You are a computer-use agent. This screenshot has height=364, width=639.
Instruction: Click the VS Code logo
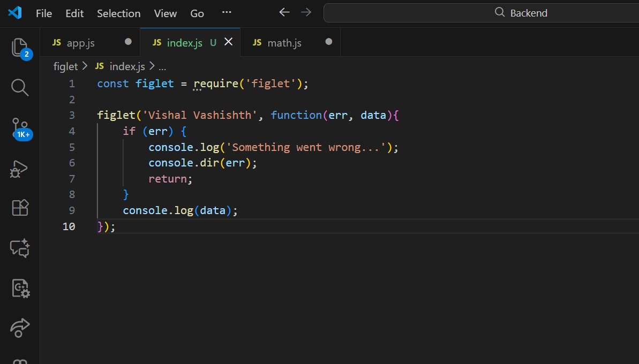click(13, 13)
